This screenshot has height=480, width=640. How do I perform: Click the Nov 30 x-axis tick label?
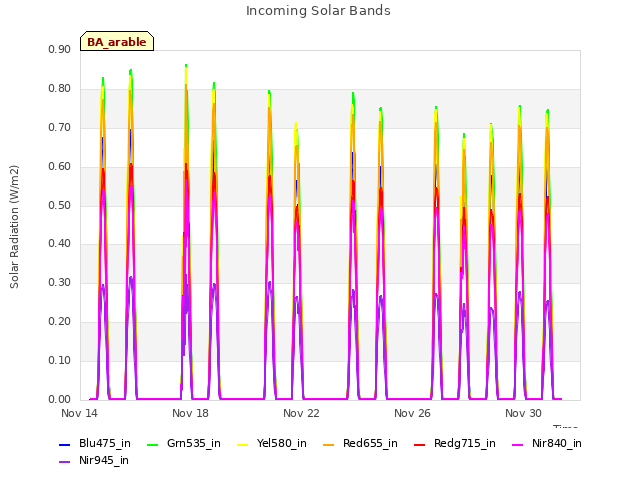523,413
